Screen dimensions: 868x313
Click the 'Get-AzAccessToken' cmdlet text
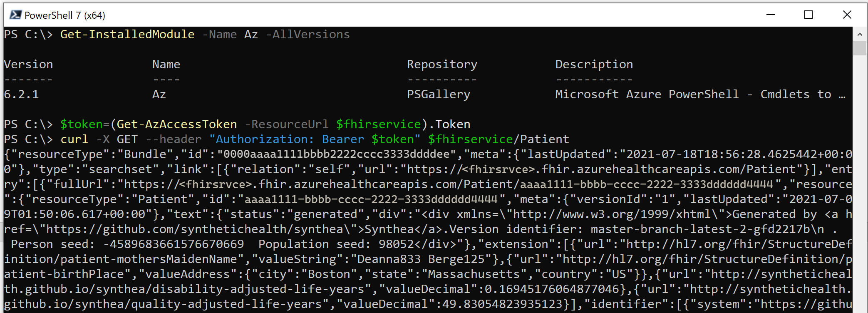[177, 124]
